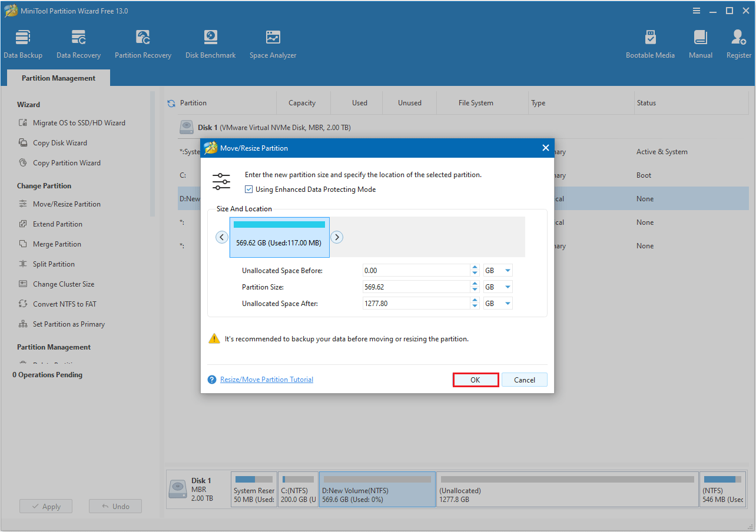Image resolution: width=756 pixels, height=532 pixels.
Task: Click the help icon next to the tutorial link
Action: [212, 380]
